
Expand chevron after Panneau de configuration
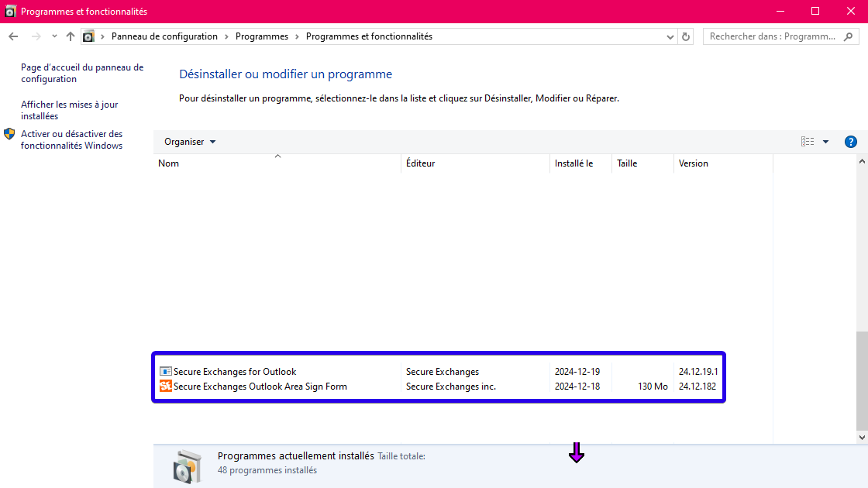[x=226, y=36]
